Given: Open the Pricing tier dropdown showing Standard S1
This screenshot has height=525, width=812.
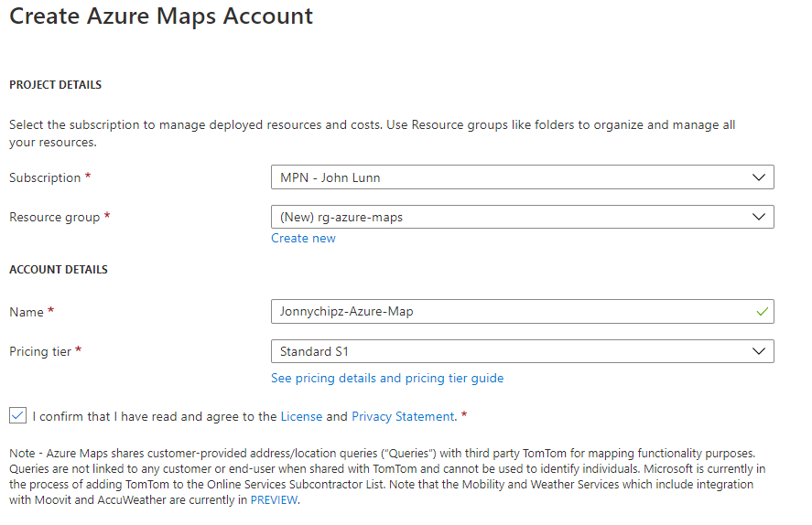Looking at the screenshot, I should 513,351.
